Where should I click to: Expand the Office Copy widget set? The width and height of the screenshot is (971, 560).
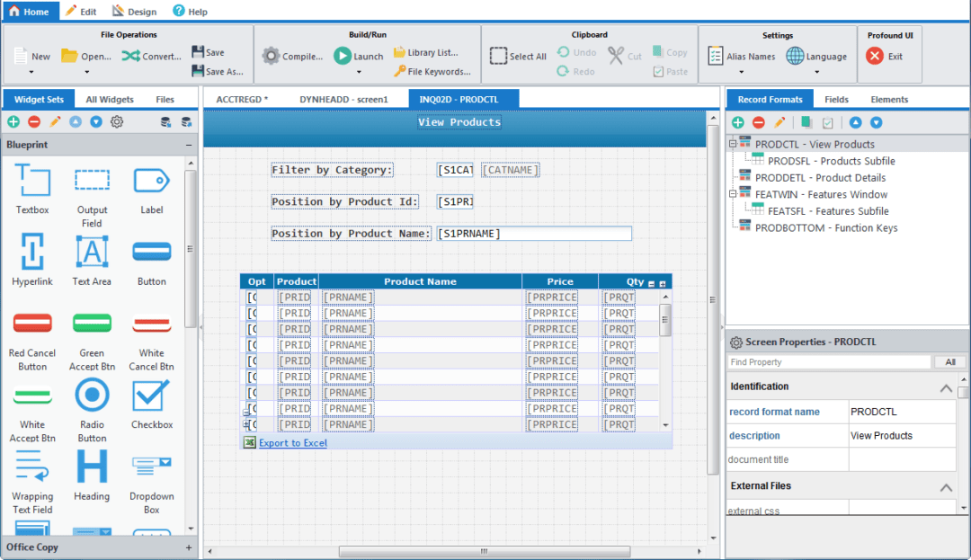189,547
